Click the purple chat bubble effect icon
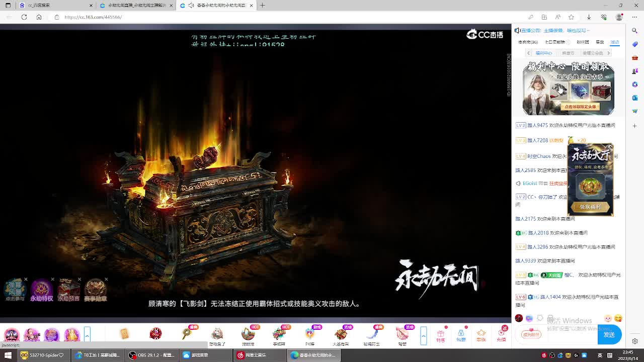 529,318
